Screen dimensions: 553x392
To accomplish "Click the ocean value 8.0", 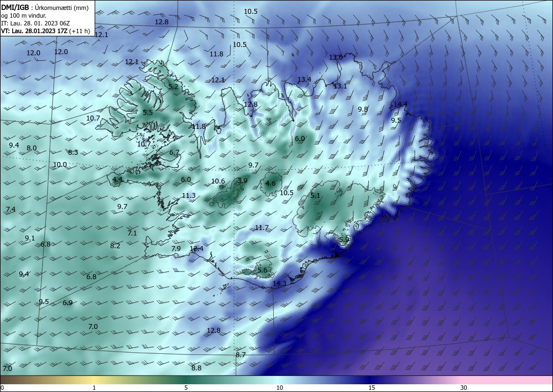I will pos(32,148).
